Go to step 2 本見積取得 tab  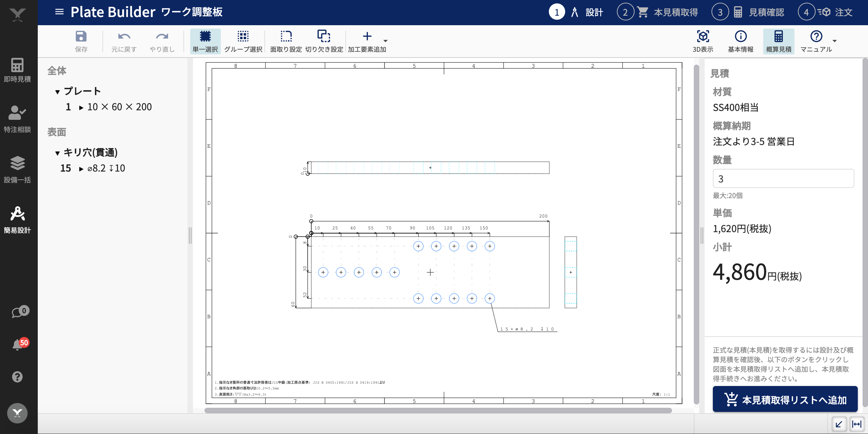pyautogui.click(x=657, y=12)
